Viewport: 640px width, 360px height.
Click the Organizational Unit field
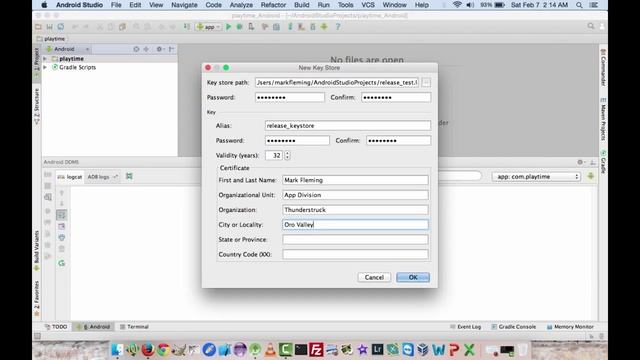(356, 195)
